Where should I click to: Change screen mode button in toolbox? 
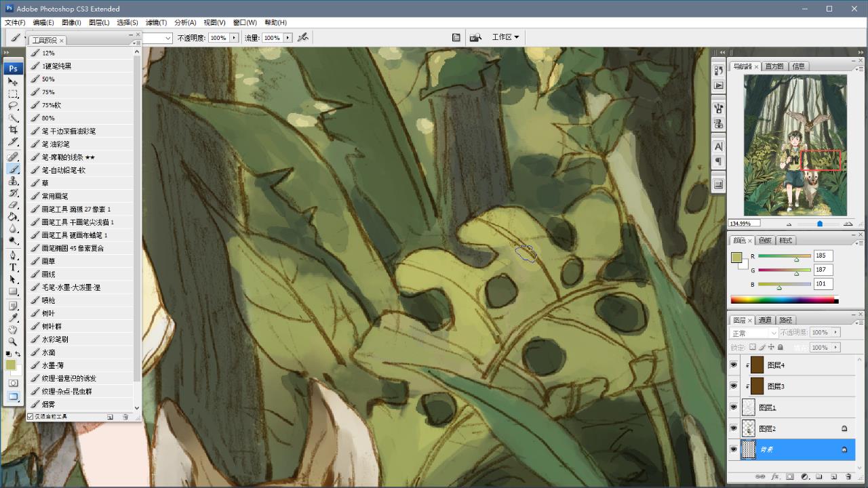pos(13,397)
